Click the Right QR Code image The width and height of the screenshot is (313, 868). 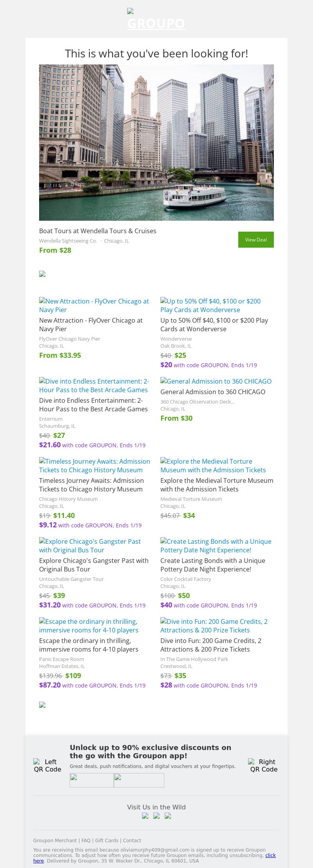coord(264,765)
